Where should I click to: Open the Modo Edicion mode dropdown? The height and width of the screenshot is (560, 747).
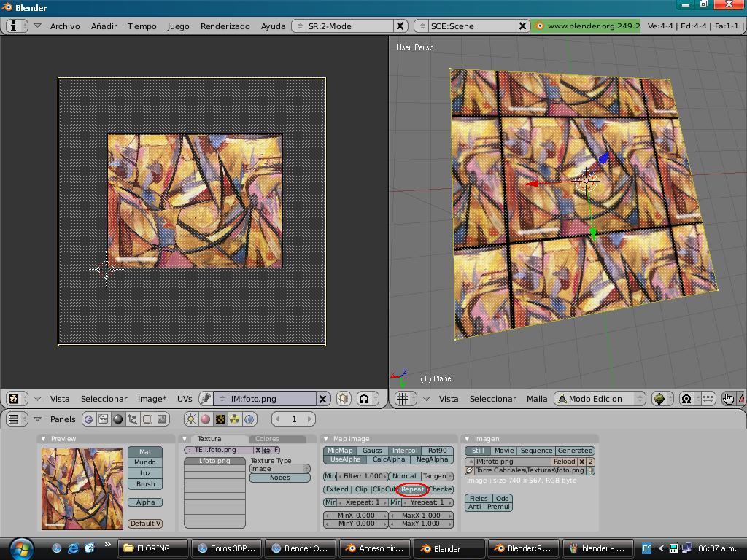point(600,399)
